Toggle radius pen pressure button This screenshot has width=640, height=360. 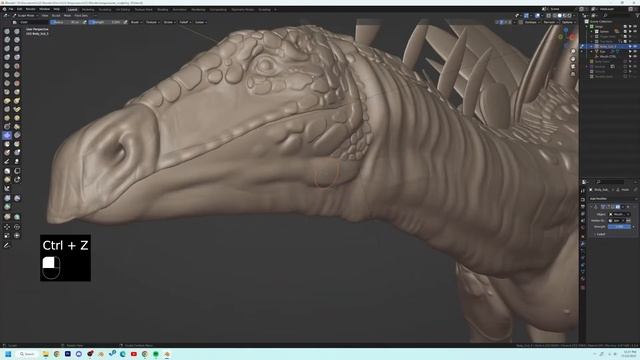(84, 22)
